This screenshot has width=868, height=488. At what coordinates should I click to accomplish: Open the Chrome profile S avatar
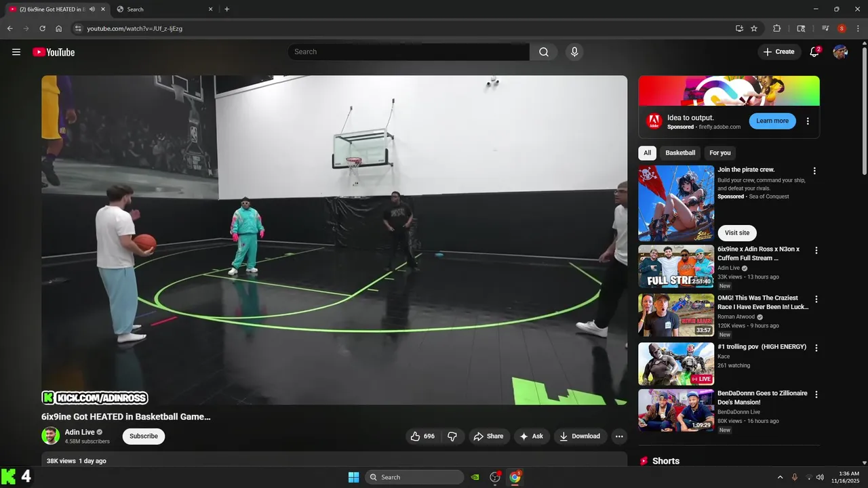point(842,28)
